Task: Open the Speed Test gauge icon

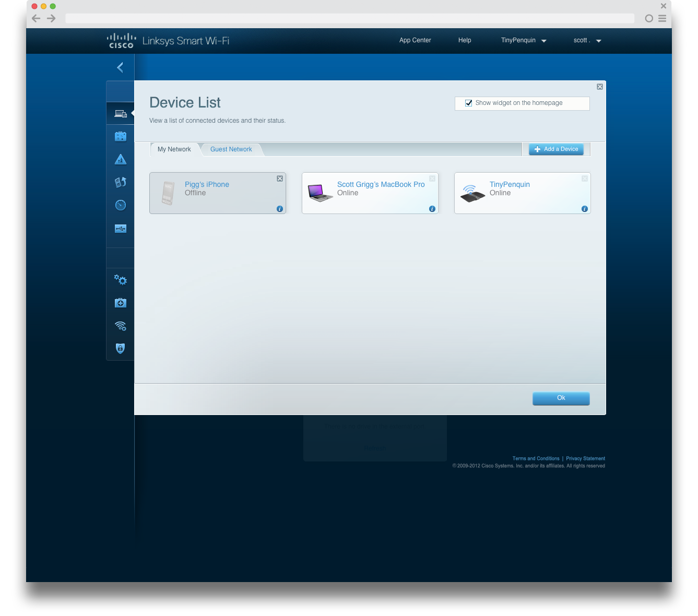Action: [x=121, y=205]
